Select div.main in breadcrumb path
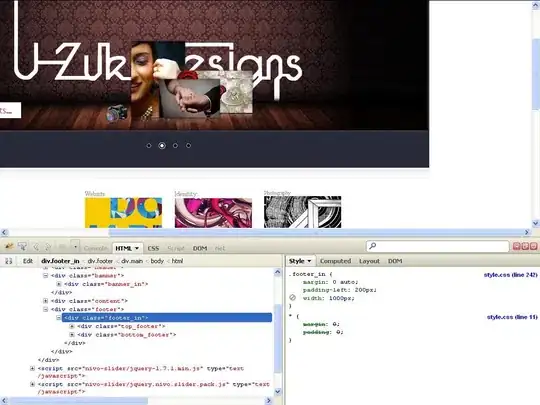The width and height of the screenshot is (540, 405). pos(132,261)
